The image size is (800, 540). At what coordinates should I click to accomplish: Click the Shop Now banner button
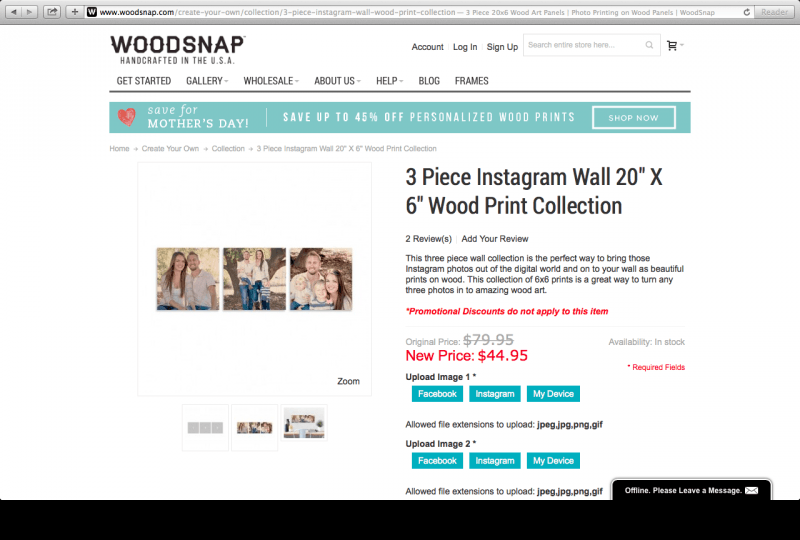634,118
